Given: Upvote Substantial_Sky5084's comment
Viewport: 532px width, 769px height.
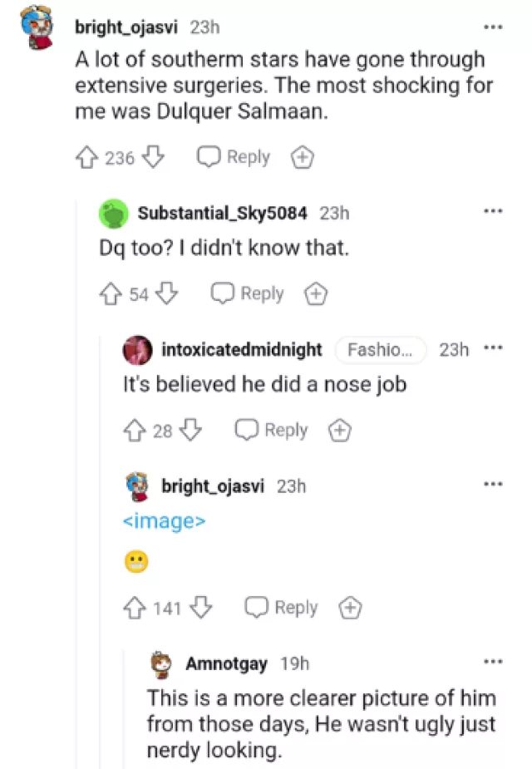Looking at the screenshot, I should 111,293.
